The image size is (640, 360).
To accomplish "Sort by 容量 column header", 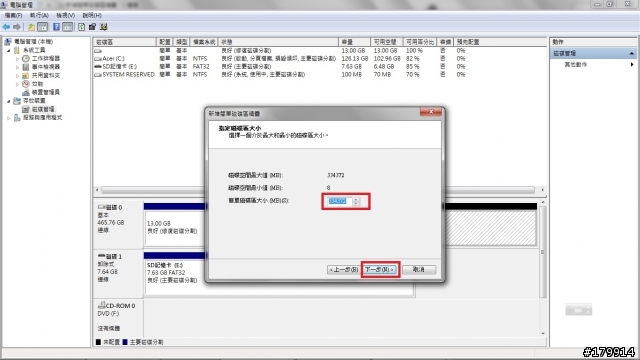I will coord(354,42).
